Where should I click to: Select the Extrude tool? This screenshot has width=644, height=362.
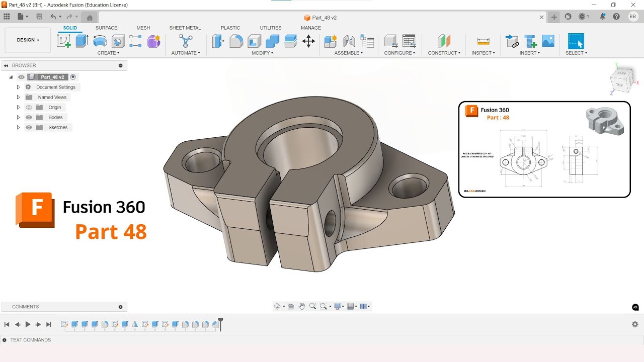[82, 41]
